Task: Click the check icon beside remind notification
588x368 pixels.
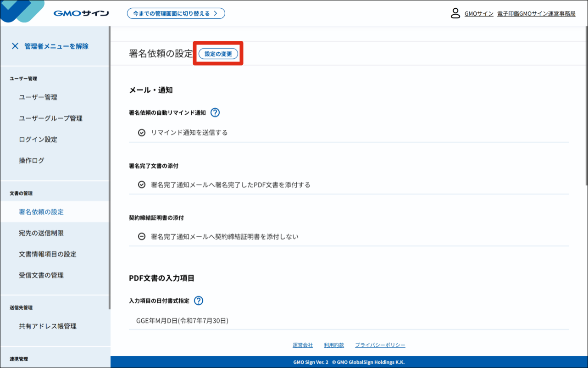Action: point(142,133)
